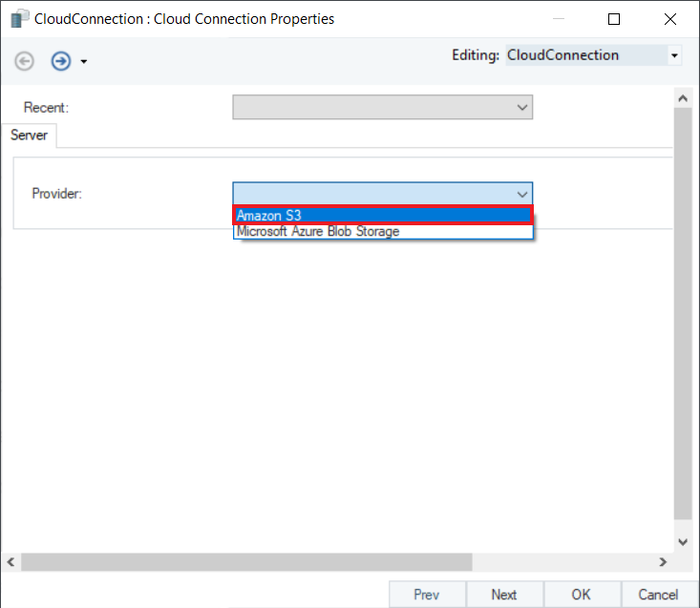The width and height of the screenshot is (700, 608).
Task: Click the Provider label text
Action: tap(56, 194)
